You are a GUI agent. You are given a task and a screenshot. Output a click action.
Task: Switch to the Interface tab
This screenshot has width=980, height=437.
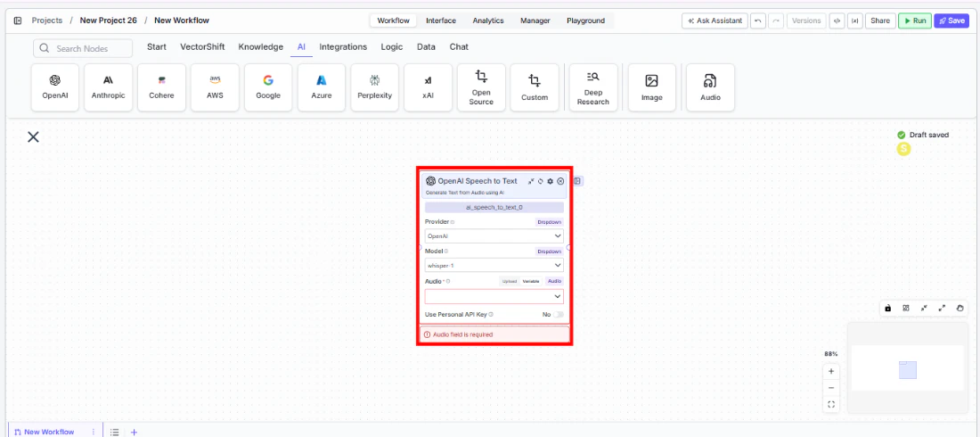[441, 21]
